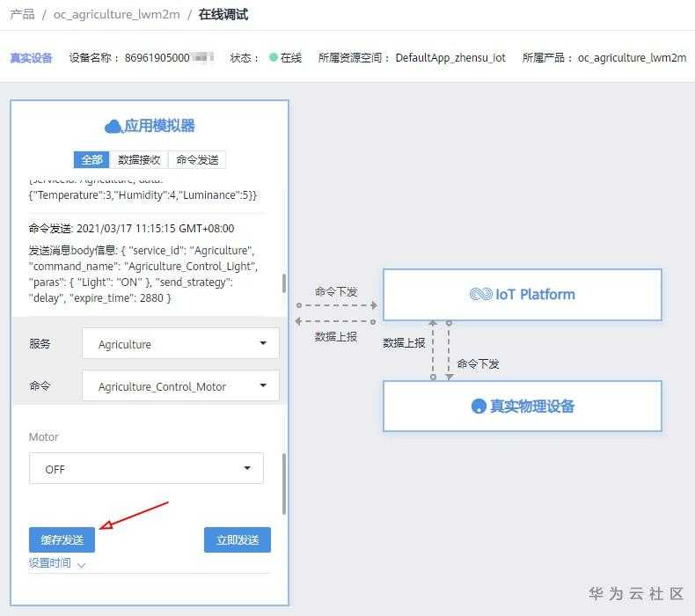Open oc_agriculture_lwm2m breadcrumb link
695x616 pixels.
point(117,15)
